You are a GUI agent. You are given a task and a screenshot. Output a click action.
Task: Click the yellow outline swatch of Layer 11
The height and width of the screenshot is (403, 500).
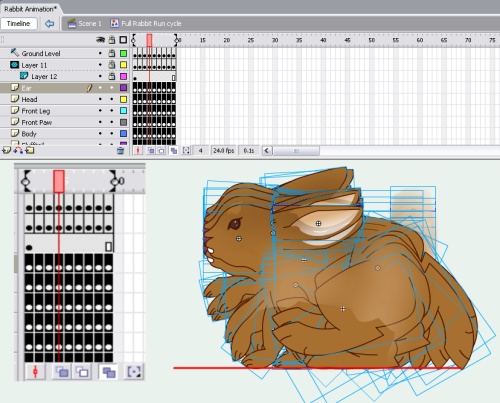[x=123, y=65]
